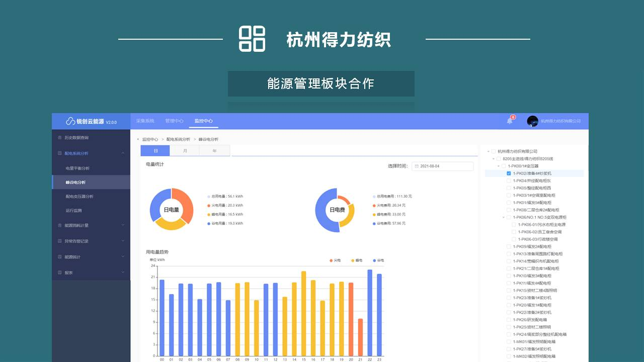Open 配电变压器分析 in the sidebar
644x362 pixels.
pyautogui.click(x=79, y=197)
